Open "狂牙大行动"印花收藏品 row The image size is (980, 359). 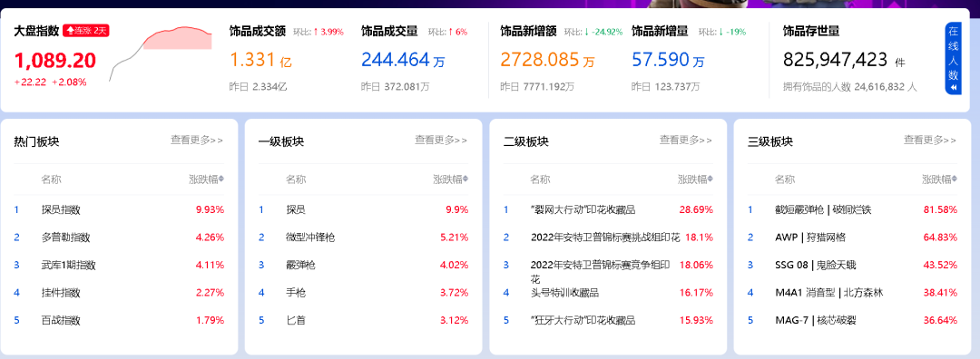pyautogui.click(x=608, y=320)
